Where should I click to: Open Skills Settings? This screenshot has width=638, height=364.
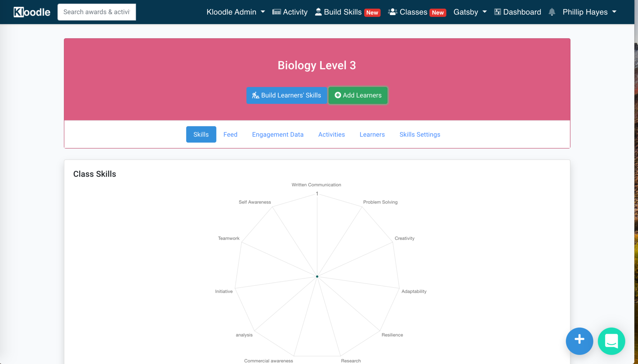coord(420,134)
